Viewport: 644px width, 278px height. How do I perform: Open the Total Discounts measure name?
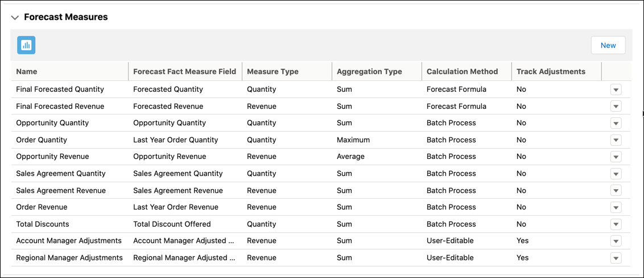tap(43, 224)
